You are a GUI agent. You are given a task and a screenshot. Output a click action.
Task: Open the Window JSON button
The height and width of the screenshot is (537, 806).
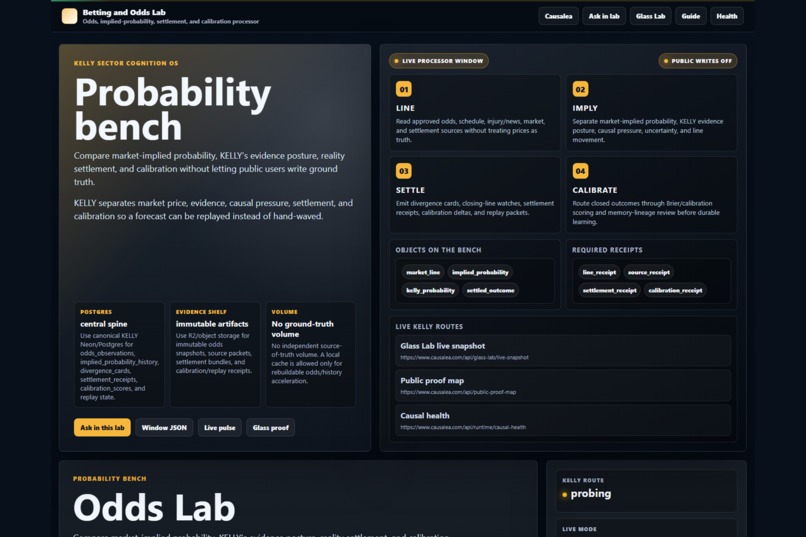164,428
